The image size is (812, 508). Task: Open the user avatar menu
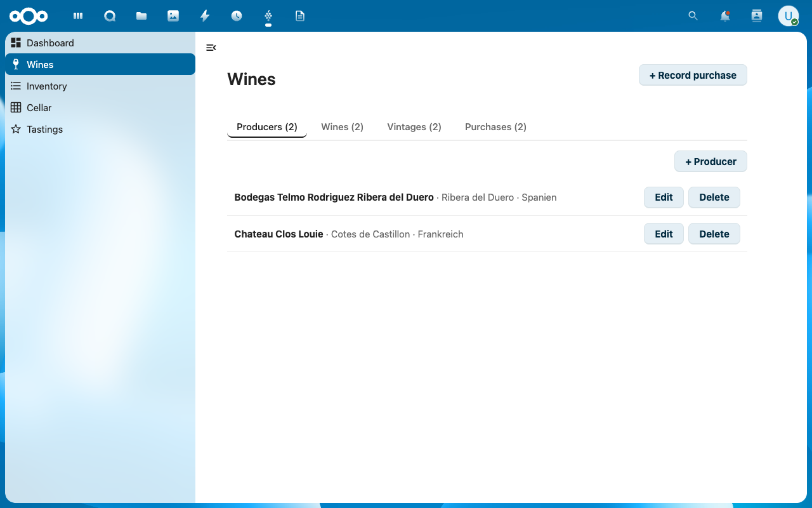pyautogui.click(x=789, y=16)
